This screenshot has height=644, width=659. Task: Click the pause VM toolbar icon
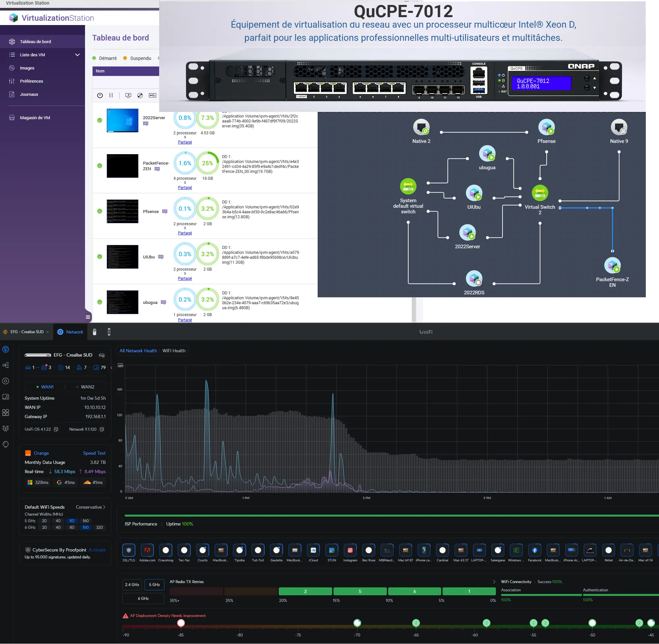[111, 95]
